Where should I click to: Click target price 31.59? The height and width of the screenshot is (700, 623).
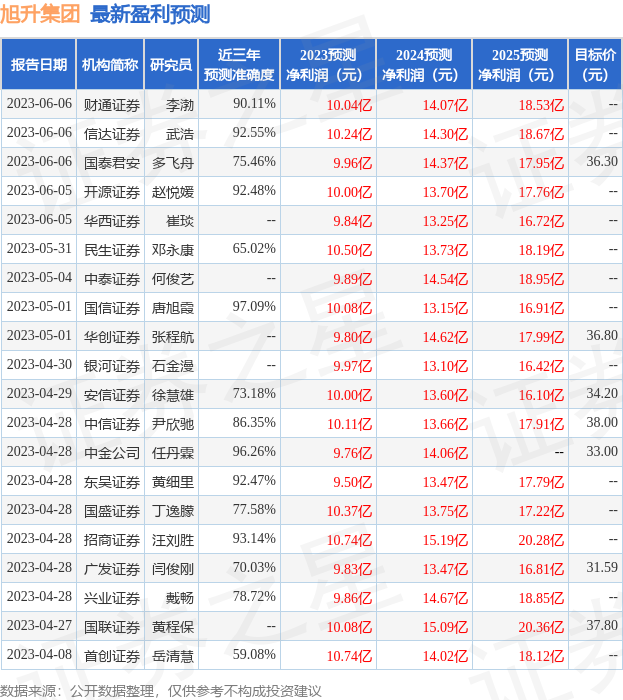pyautogui.click(x=602, y=568)
